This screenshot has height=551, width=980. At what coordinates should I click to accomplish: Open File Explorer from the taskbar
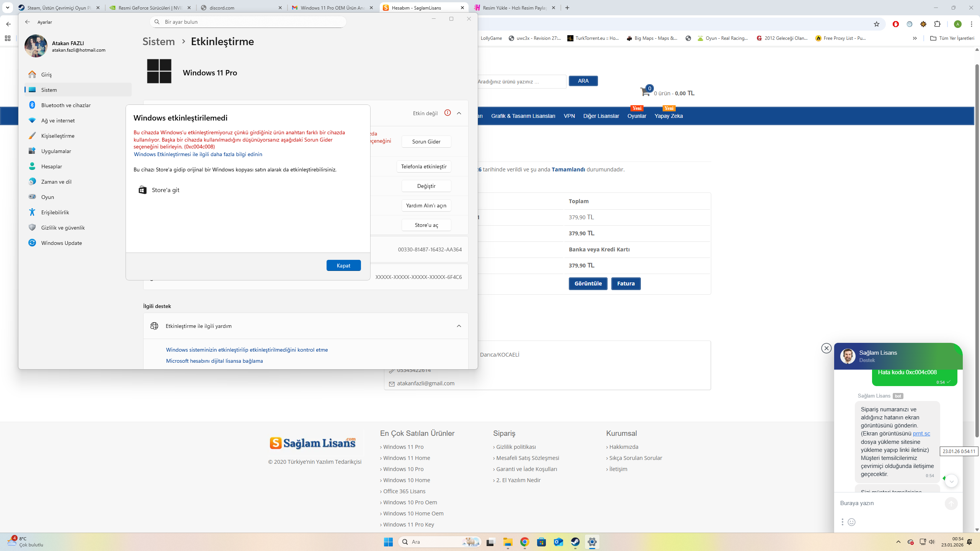[508, 542]
